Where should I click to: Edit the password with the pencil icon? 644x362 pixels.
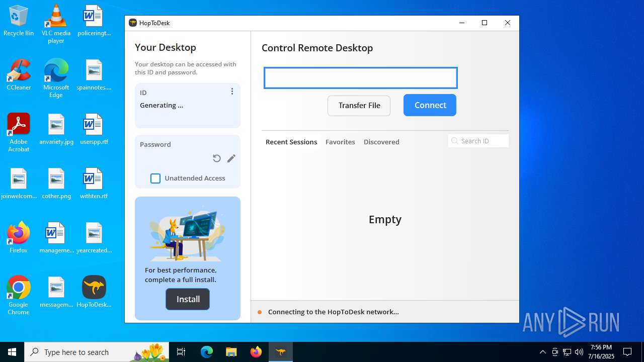pos(231,158)
